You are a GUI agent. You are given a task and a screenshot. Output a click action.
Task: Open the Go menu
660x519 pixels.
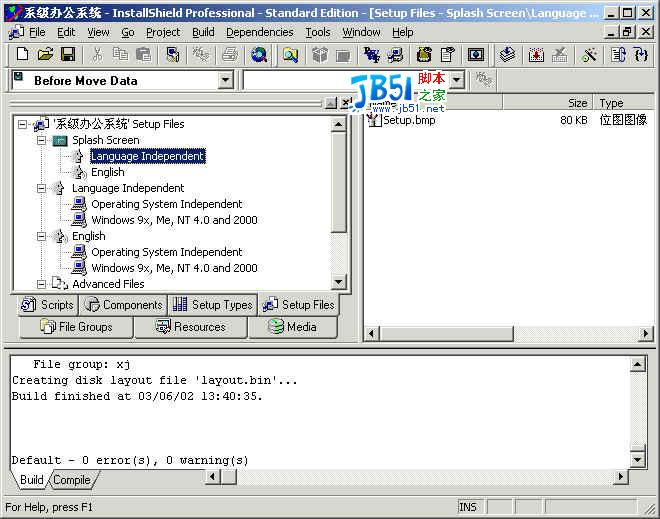pyautogui.click(x=128, y=32)
